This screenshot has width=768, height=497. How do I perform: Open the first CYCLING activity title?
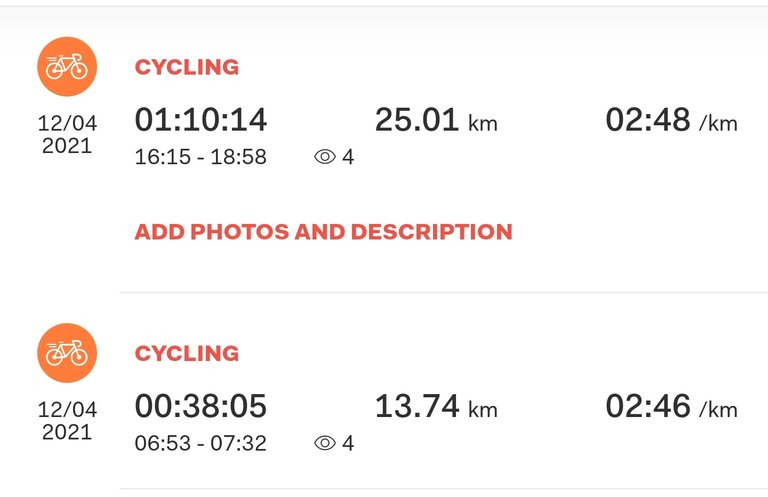pyautogui.click(x=187, y=67)
